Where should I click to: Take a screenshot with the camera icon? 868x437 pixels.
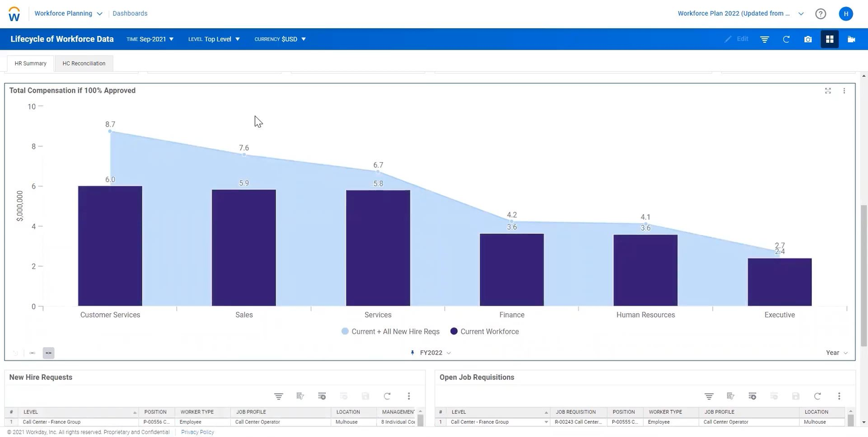[808, 39]
